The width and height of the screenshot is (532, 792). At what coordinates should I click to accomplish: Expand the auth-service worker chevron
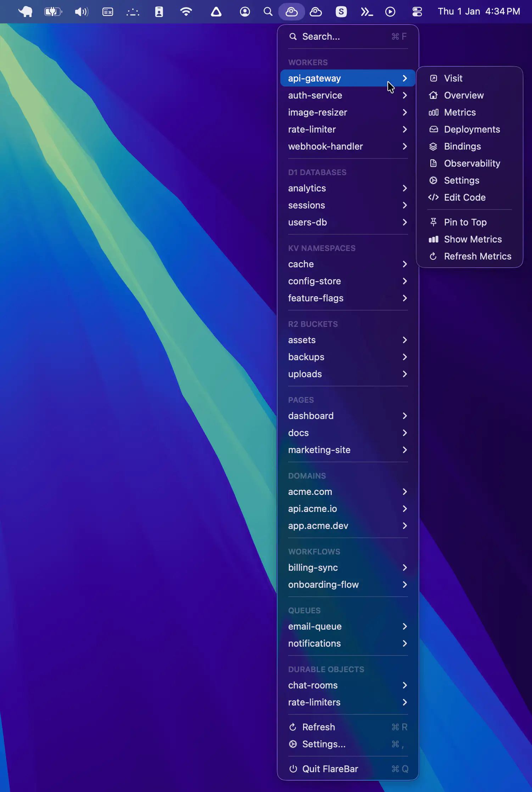[405, 95]
